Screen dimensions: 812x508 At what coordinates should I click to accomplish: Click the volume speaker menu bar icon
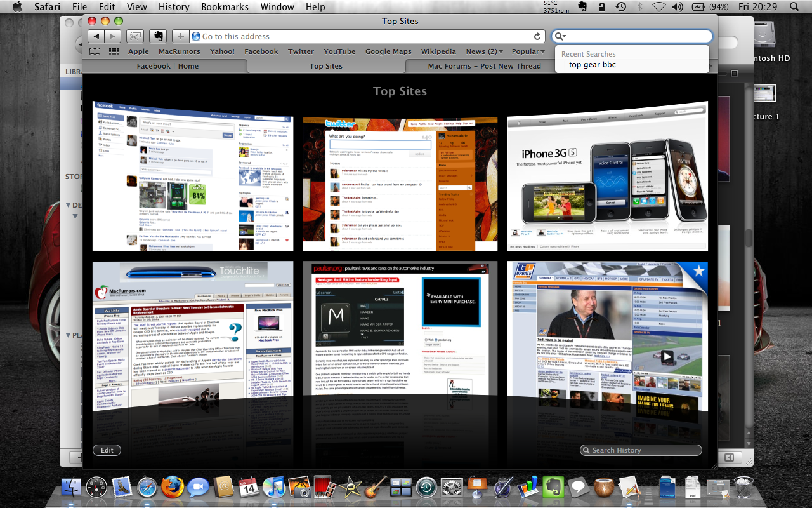[x=678, y=7]
